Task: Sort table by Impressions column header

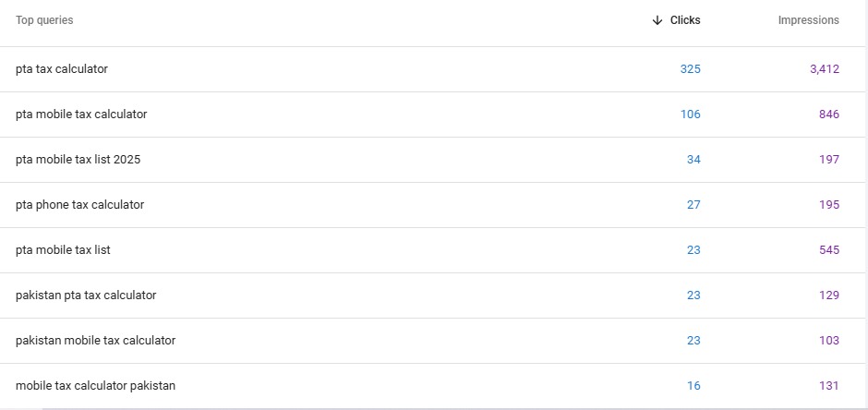Action: (808, 20)
